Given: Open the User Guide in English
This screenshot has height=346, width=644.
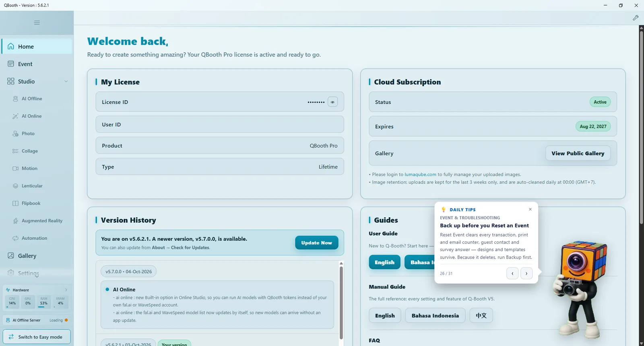Looking at the screenshot, I should click(x=384, y=262).
